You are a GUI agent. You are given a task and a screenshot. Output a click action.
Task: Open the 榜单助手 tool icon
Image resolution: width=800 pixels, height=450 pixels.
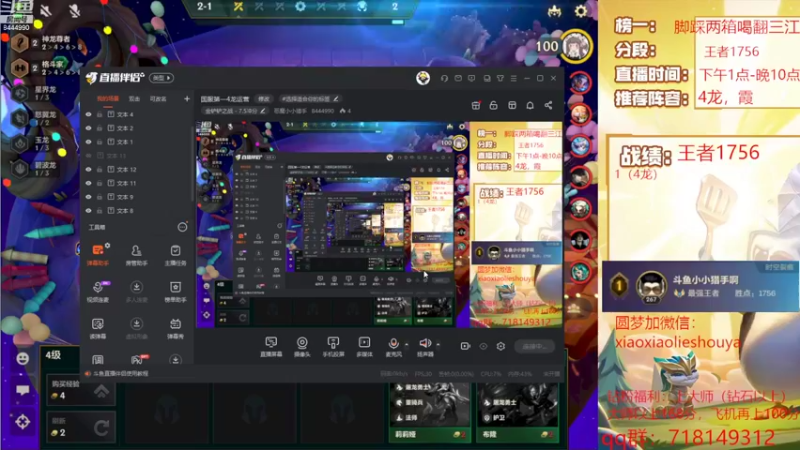175,291
